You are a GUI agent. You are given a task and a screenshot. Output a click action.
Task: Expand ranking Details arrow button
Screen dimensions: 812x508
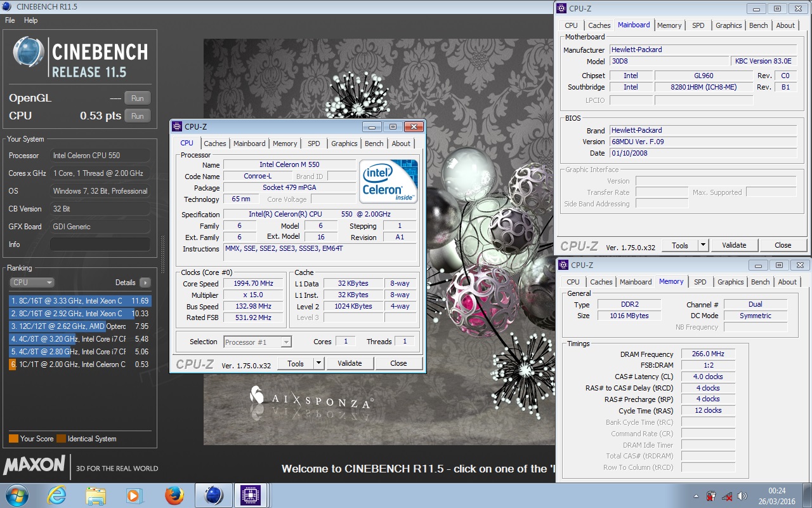point(145,283)
